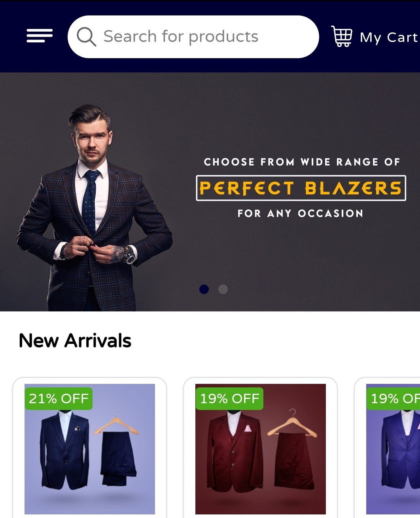Tap the magnifying glass search icon
Screen dimensions: 420x518
(x=86, y=37)
